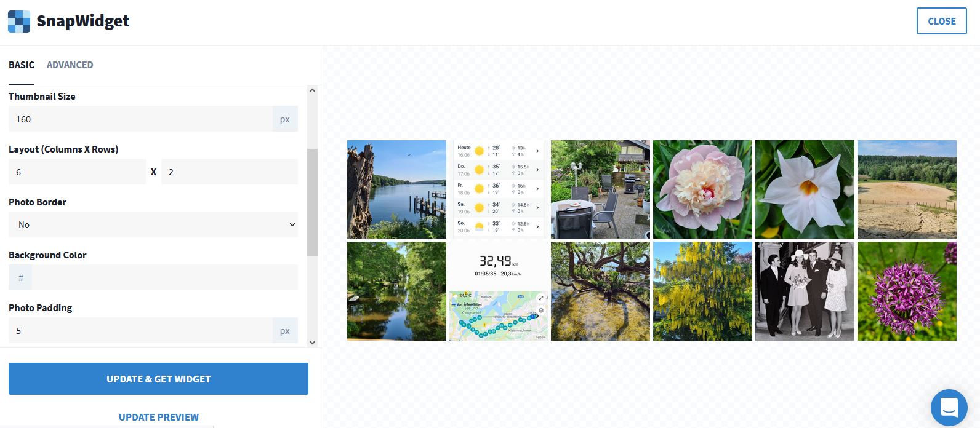This screenshot has width=980, height=428.
Task: Click the Photo Padding label
Action: 41,307
